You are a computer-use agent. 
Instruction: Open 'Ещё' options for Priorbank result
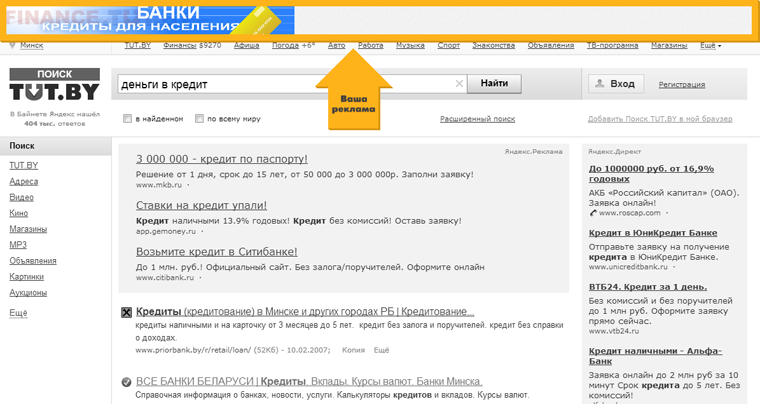(x=381, y=350)
